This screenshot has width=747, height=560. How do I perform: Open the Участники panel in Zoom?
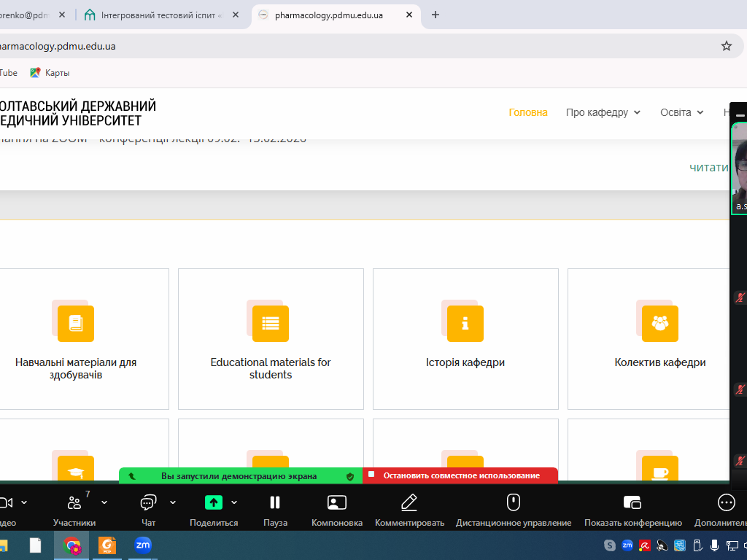(73, 508)
